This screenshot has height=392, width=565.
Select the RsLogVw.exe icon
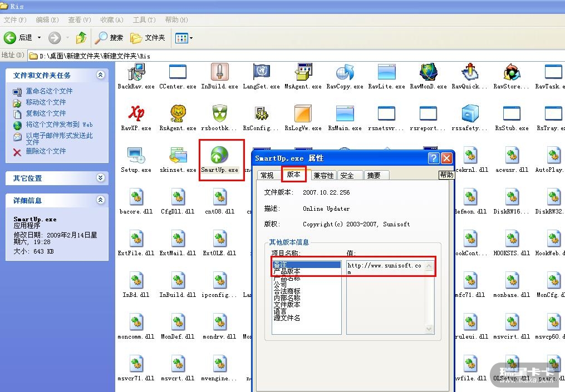pyautogui.click(x=303, y=113)
